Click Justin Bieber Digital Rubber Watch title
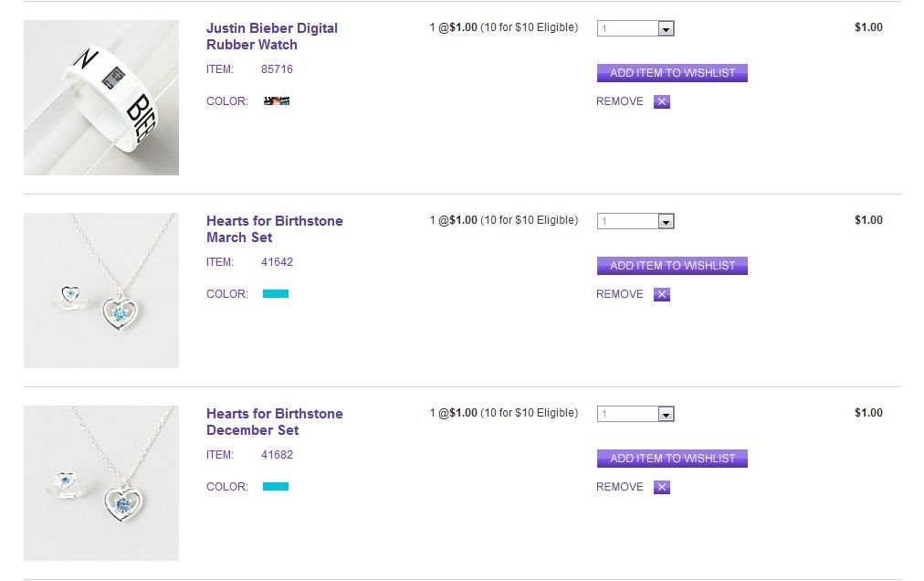Screen dimensions: 924x581 pos(271,37)
